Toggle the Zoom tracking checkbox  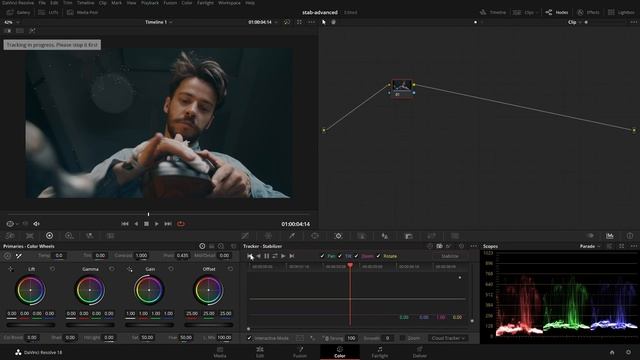tap(356, 256)
